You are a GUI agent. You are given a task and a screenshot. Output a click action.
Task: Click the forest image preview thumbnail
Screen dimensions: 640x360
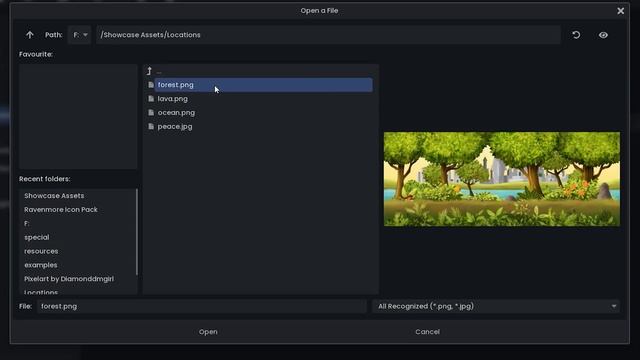502,179
